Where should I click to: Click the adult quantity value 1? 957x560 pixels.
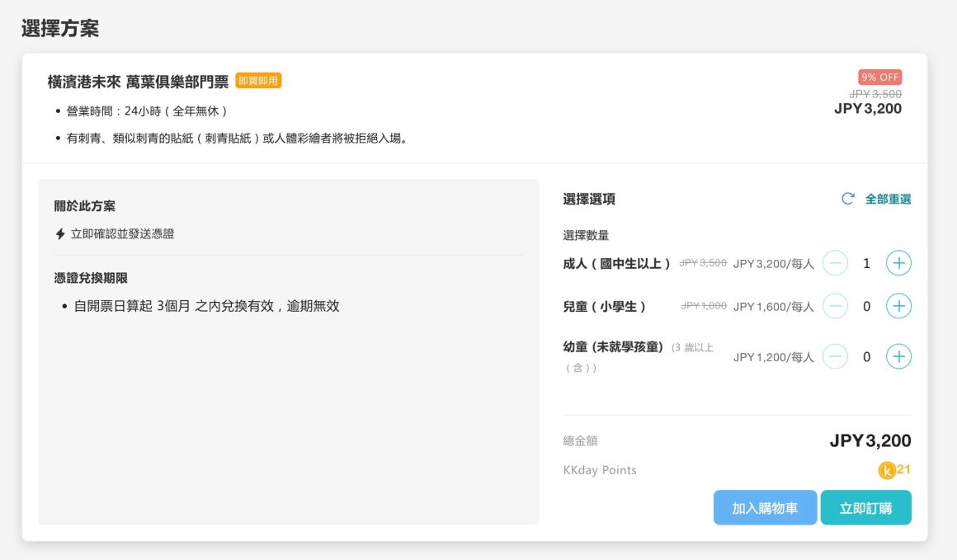point(866,264)
